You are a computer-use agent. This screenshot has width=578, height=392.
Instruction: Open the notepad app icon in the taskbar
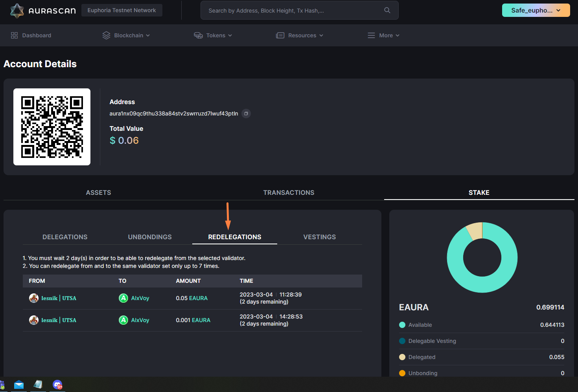pyautogui.click(x=38, y=385)
